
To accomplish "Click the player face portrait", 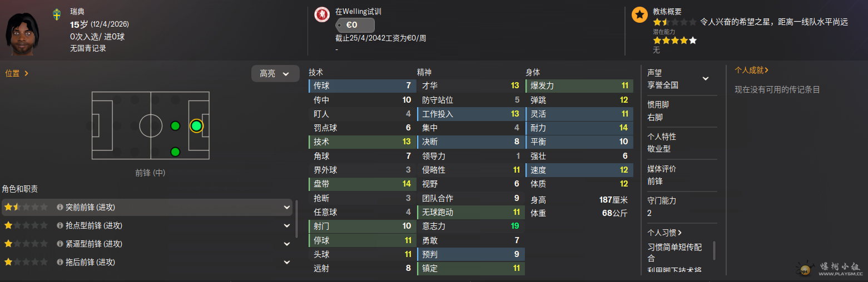I will (x=24, y=32).
